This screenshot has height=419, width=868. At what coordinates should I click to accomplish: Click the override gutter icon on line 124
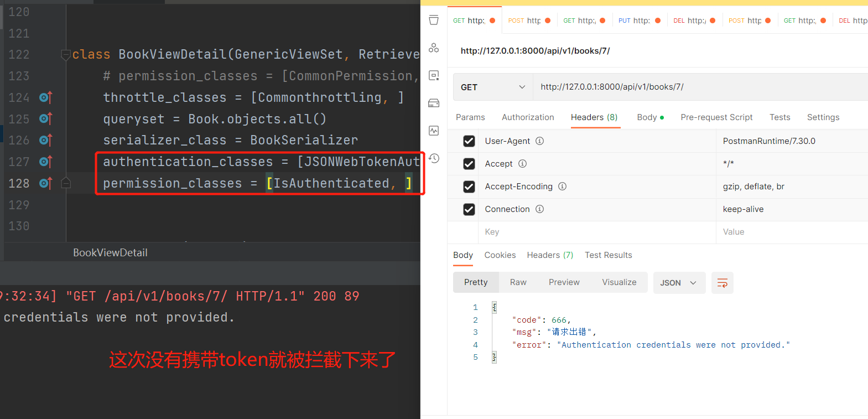pos(45,97)
